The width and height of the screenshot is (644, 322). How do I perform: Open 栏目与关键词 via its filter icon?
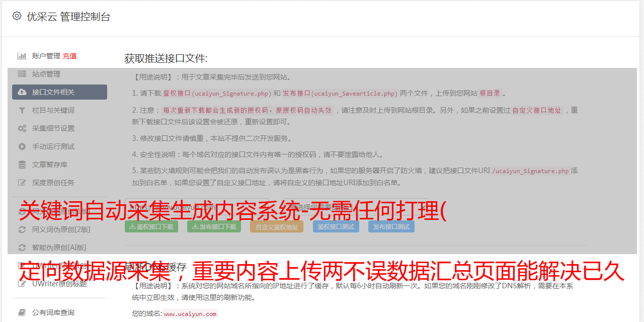[x=22, y=110]
